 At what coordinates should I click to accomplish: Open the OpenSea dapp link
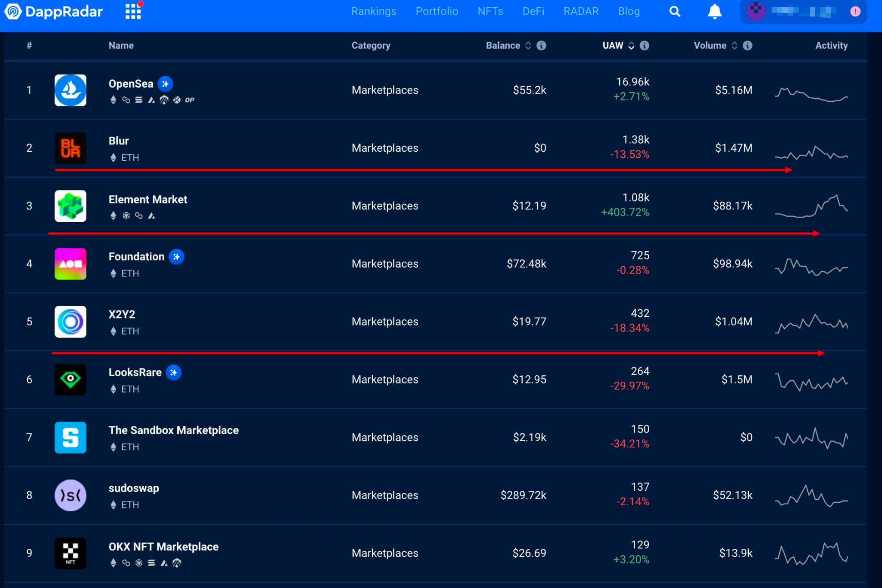tap(131, 84)
